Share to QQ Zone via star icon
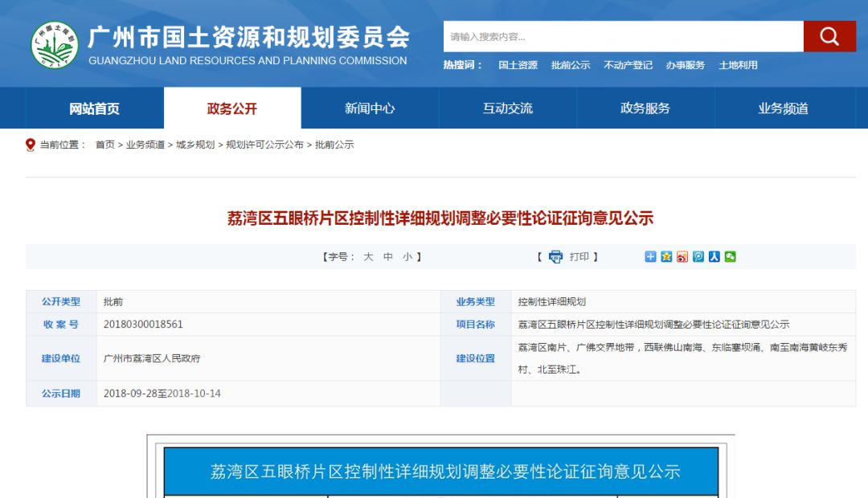868x498 pixels. point(666,257)
